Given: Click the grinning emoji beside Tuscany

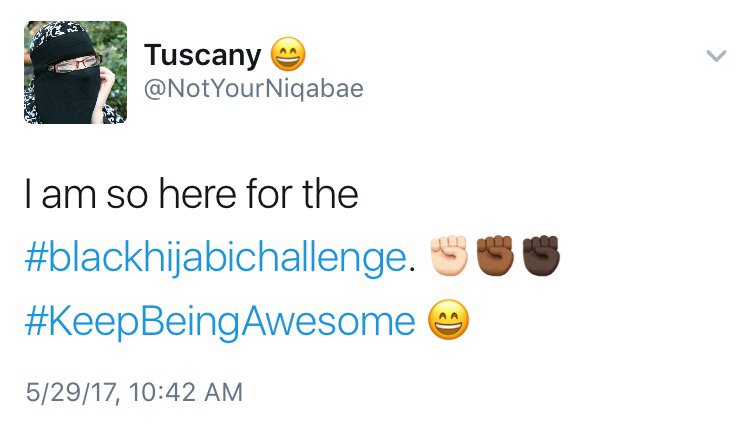Looking at the screenshot, I should click(287, 53).
